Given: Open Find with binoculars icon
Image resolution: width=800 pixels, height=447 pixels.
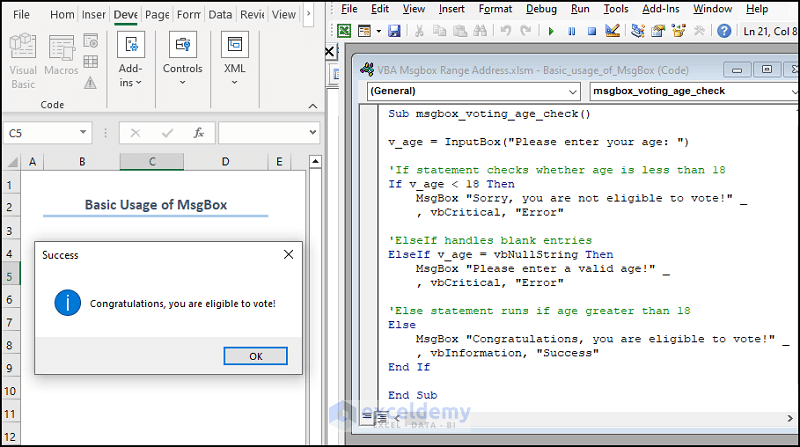Looking at the screenshot, I should click(480, 31).
